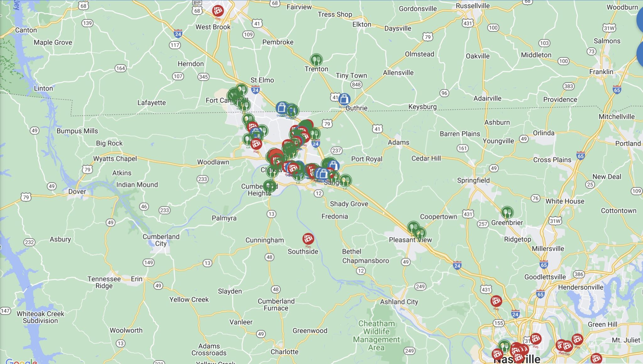Select the Ashland City map label
643x364 pixels.
click(x=399, y=302)
